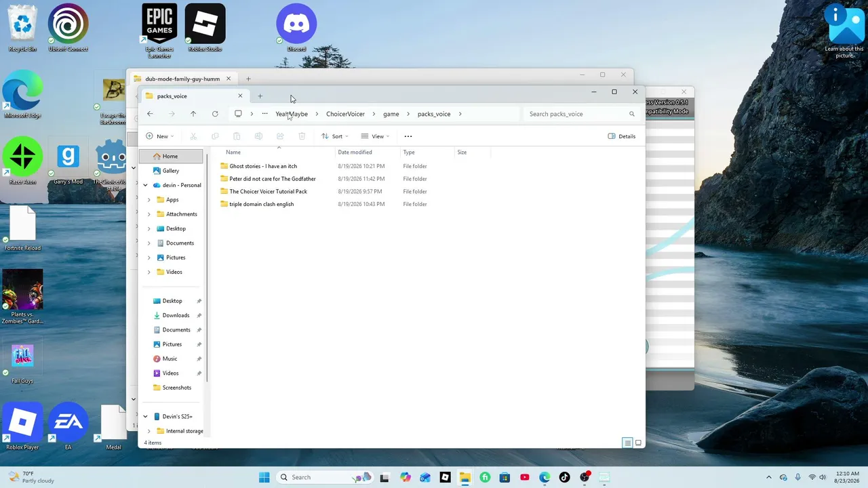Switch to details list view in status bar
Image resolution: width=868 pixels, height=488 pixels.
627,443
